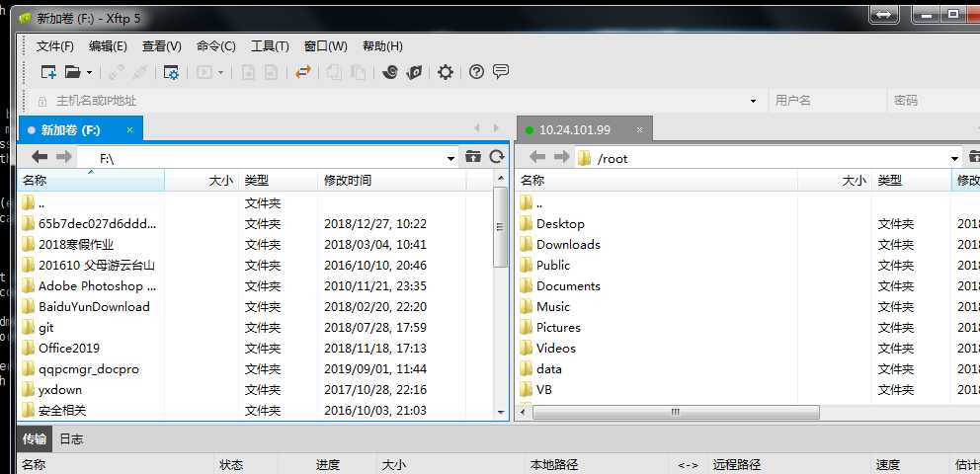This screenshot has width=980, height=474.
Task: Go forward in the local F: pane
Action: (x=63, y=157)
